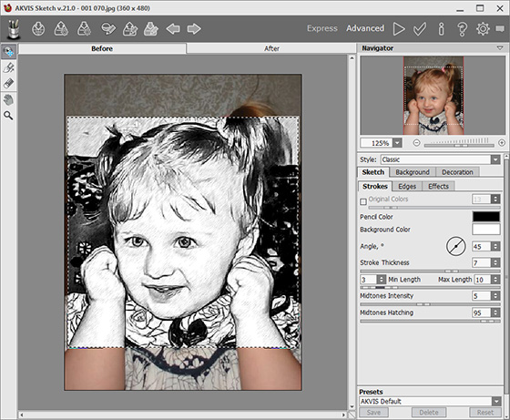Image resolution: width=510 pixels, height=420 pixels.
Task: Switch to the After tab
Action: (271, 48)
